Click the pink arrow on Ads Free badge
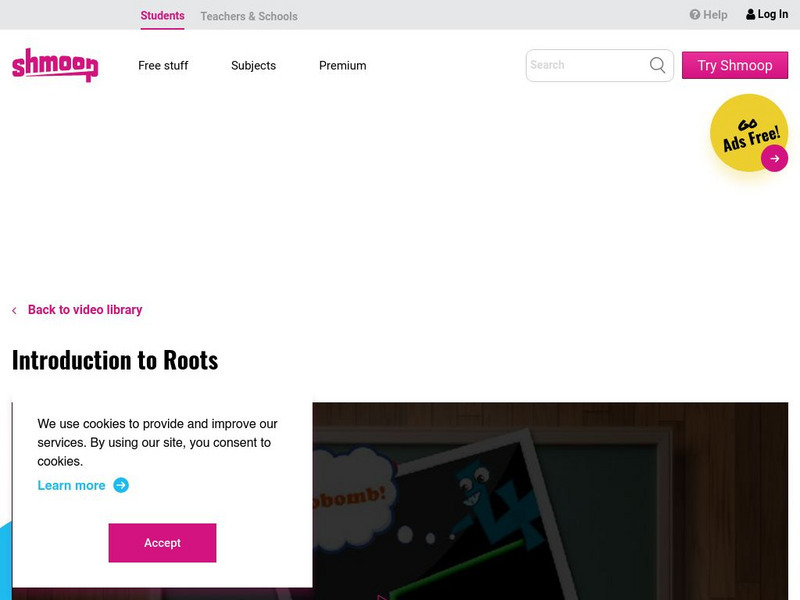The image size is (800, 600). coord(774,158)
